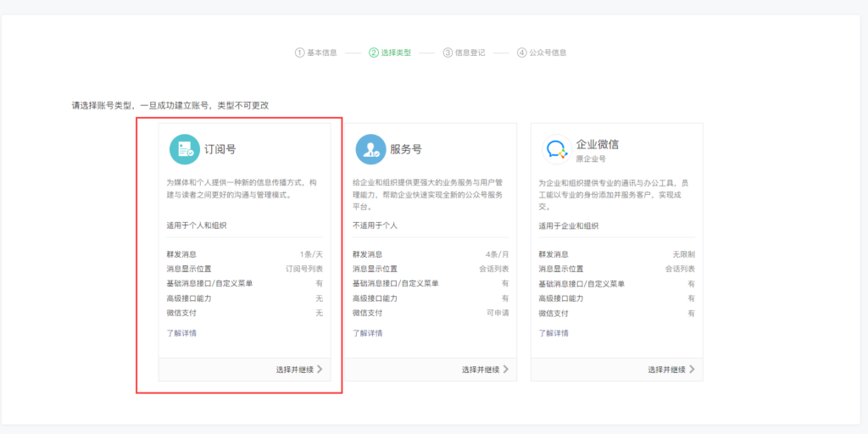Open the 信息登记 step label
Viewport: 868px width, 434px height.
[x=470, y=53]
